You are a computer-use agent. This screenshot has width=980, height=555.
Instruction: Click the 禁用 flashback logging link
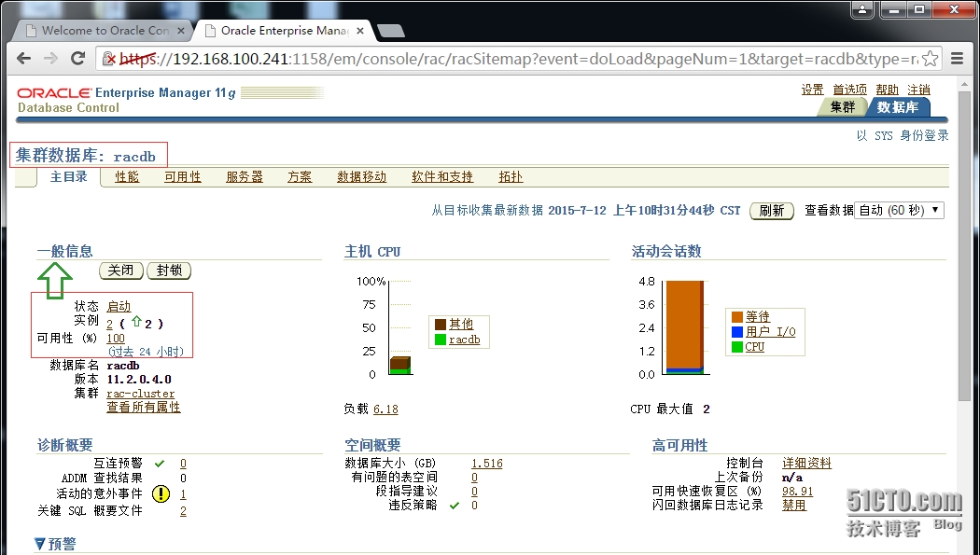[793, 505]
